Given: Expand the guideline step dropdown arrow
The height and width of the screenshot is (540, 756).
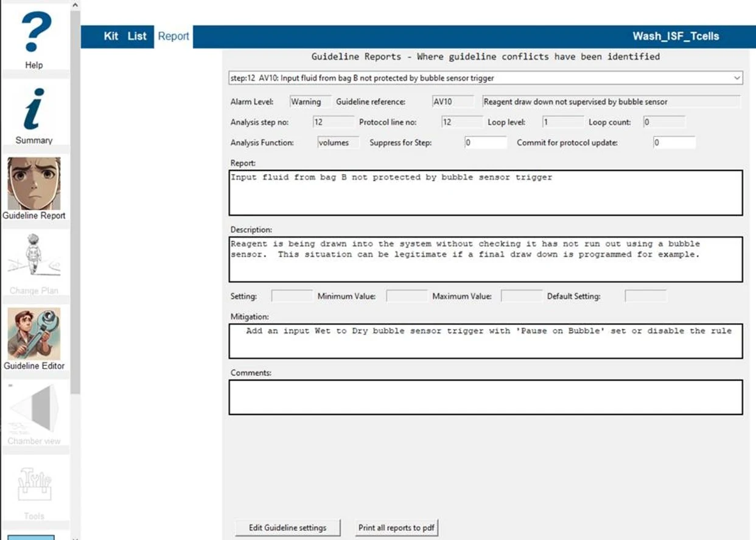Looking at the screenshot, I should [738, 78].
